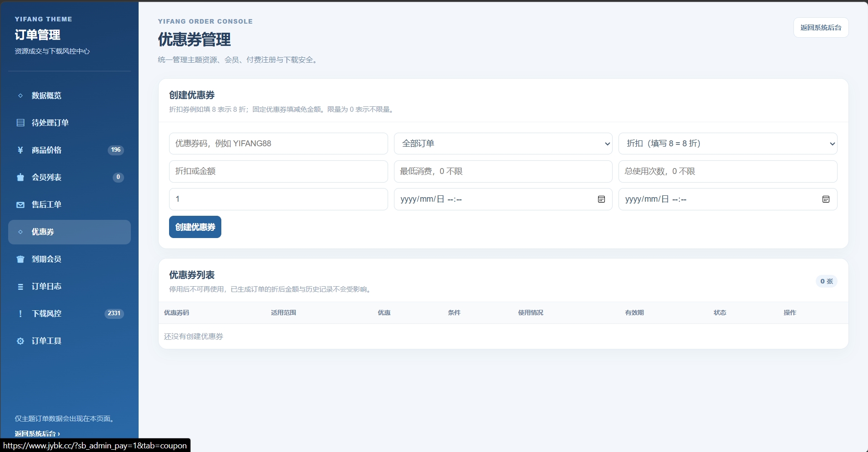This screenshot has width=868, height=452.
Task: Click the 优惠 column header
Action: pos(384,313)
